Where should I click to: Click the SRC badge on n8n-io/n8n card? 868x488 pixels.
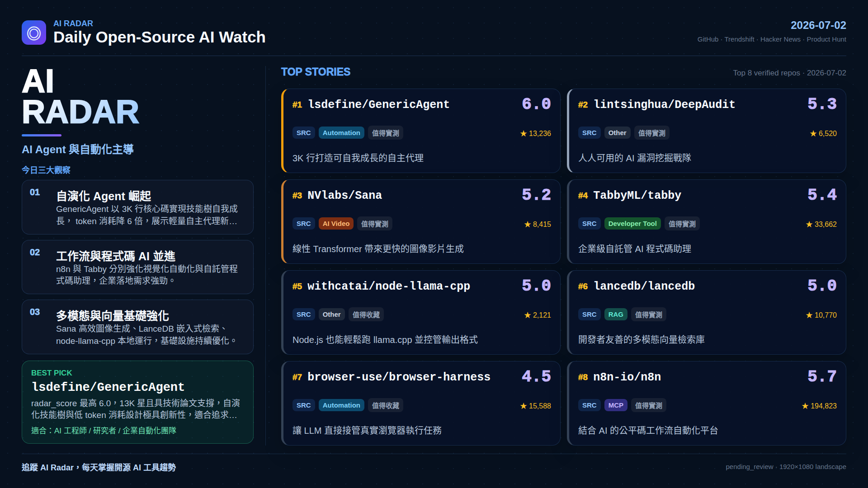[589, 405]
